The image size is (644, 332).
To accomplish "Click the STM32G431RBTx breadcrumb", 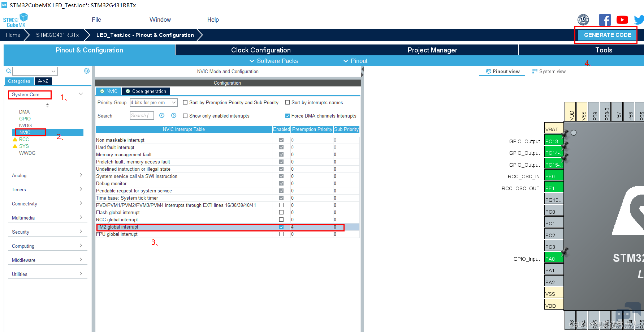I will [x=57, y=35].
